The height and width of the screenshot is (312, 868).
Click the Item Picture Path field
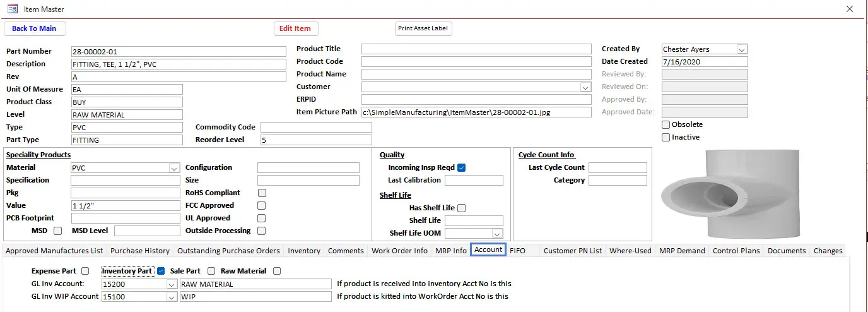click(x=476, y=112)
